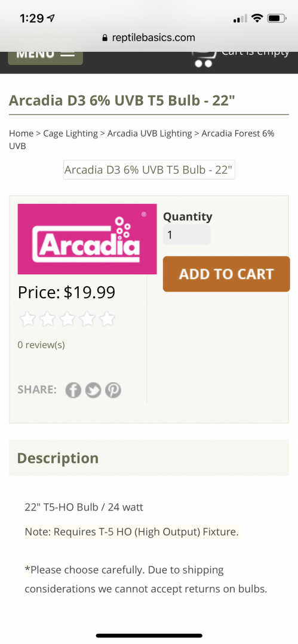Share product on Pinterest icon
Screen dimensions: 298x644
tap(113, 390)
